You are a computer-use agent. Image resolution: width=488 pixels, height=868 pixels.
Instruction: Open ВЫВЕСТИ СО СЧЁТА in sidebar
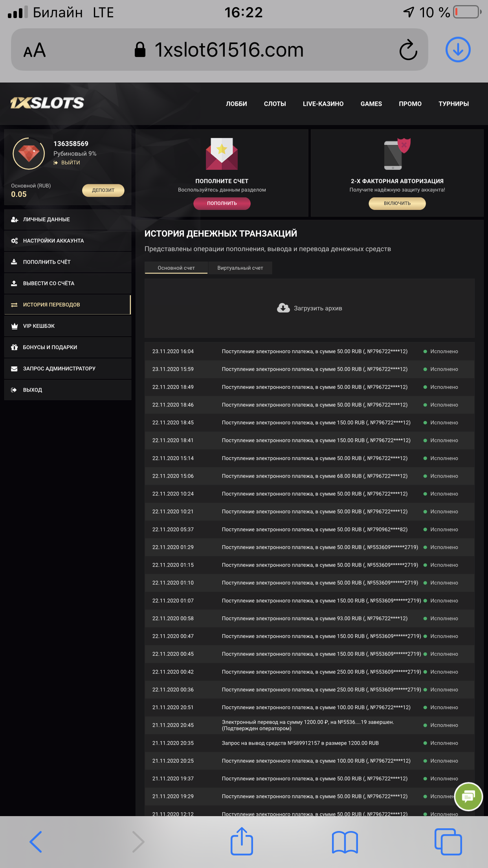[x=68, y=283]
